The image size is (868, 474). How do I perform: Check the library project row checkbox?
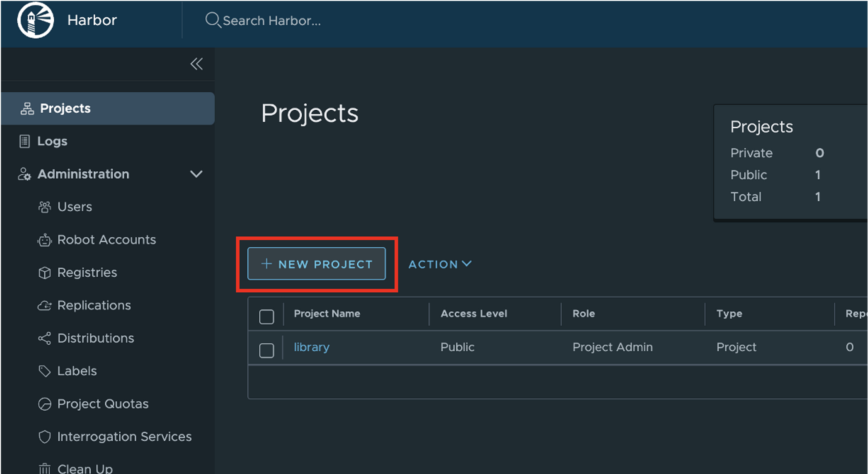point(266,350)
